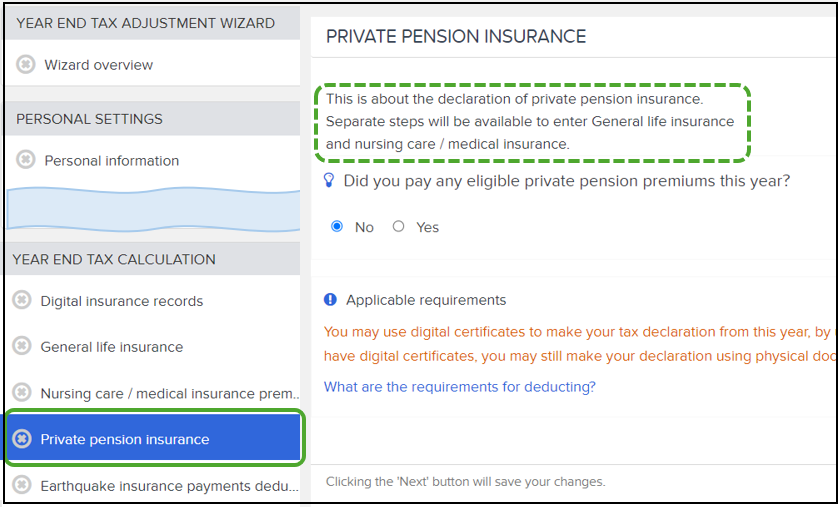Click the status icon beside Wizard overview
The image size is (838, 507).
[x=25, y=65]
